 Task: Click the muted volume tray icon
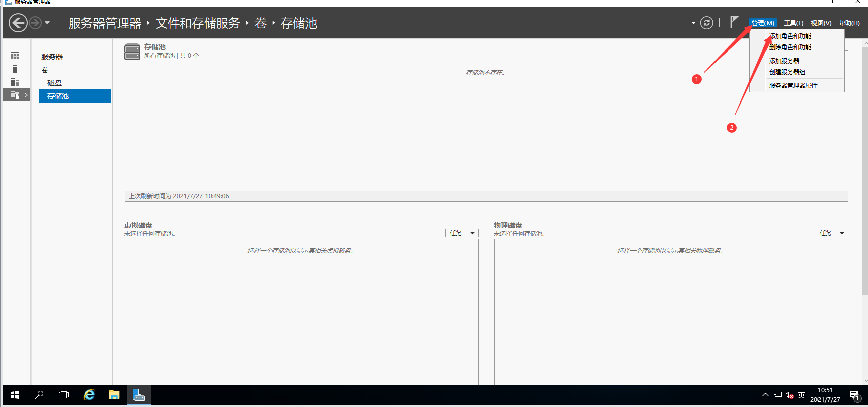coord(790,395)
